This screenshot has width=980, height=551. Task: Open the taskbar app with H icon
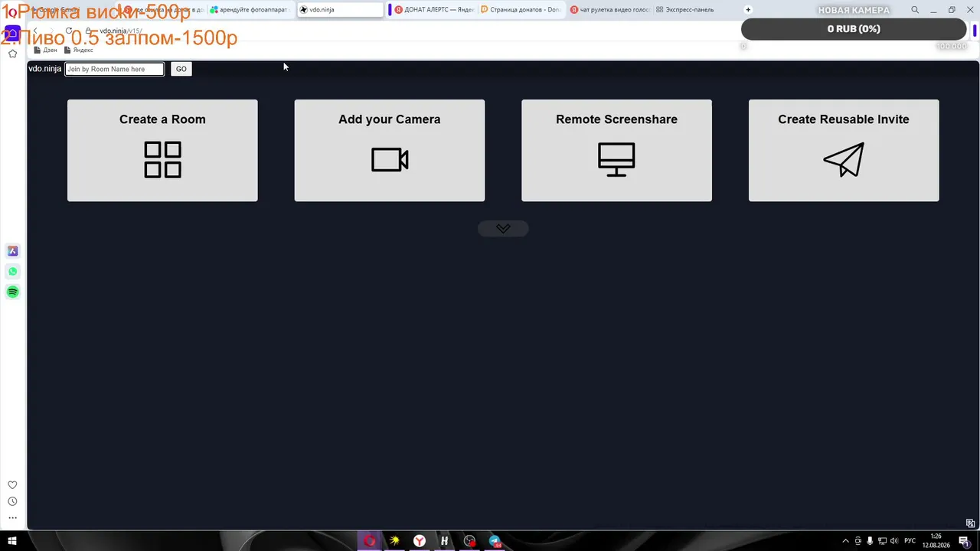(445, 541)
